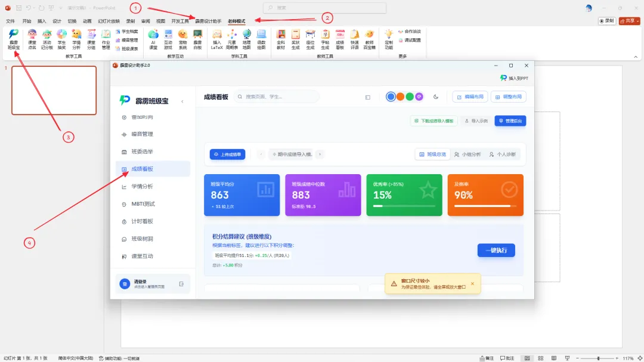Open the 文件 menu
The image size is (644, 362).
[x=11, y=21]
